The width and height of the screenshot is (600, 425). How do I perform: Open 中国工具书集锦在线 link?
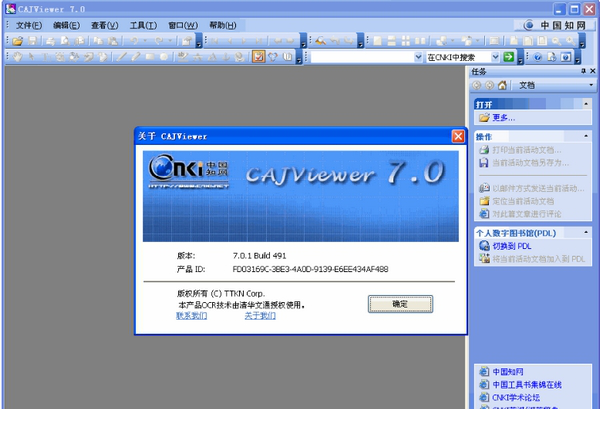527,384
